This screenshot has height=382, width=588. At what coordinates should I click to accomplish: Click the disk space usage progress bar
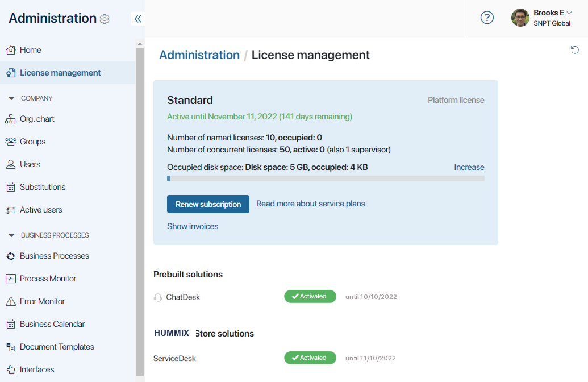[326, 178]
